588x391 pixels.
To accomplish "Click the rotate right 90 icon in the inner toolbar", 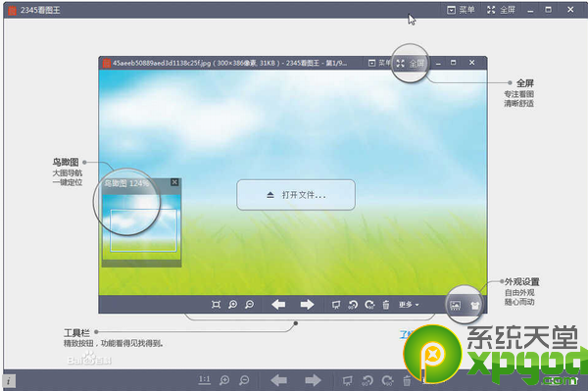I will [369, 305].
